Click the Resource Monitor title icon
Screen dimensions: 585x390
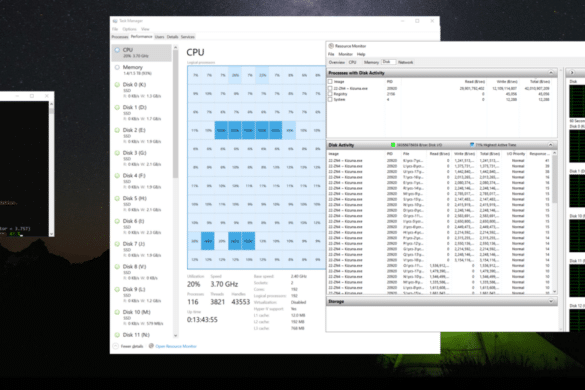(331, 46)
